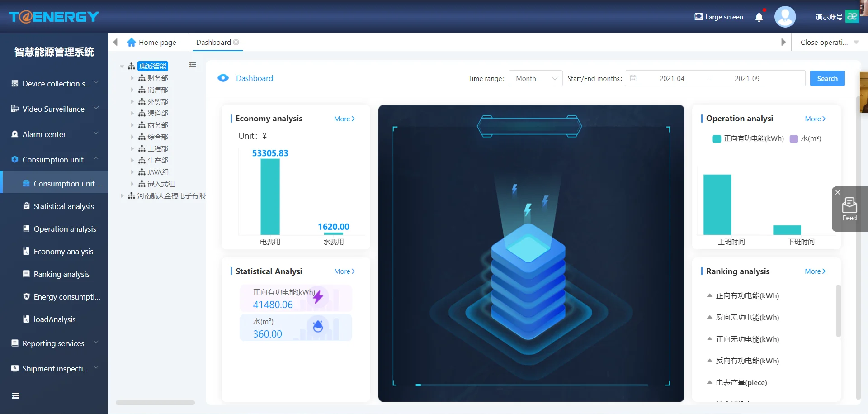868x414 pixels.
Task: Open Statistical analysis in sidebar
Action: [x=63, y=206]
